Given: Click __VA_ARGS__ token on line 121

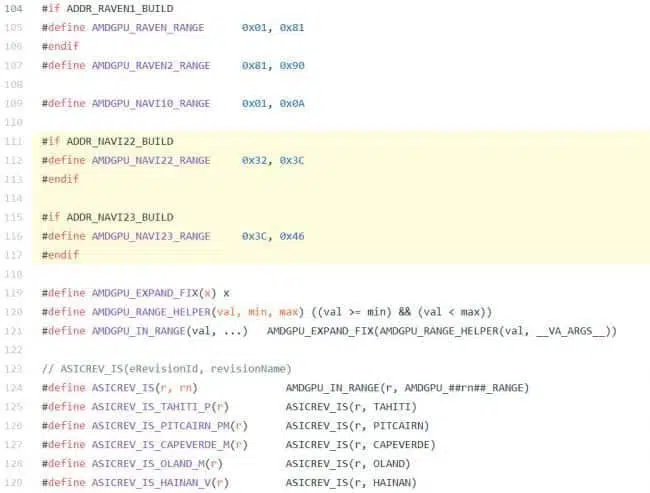Looking at the screenshot, I should coord(571,331).
